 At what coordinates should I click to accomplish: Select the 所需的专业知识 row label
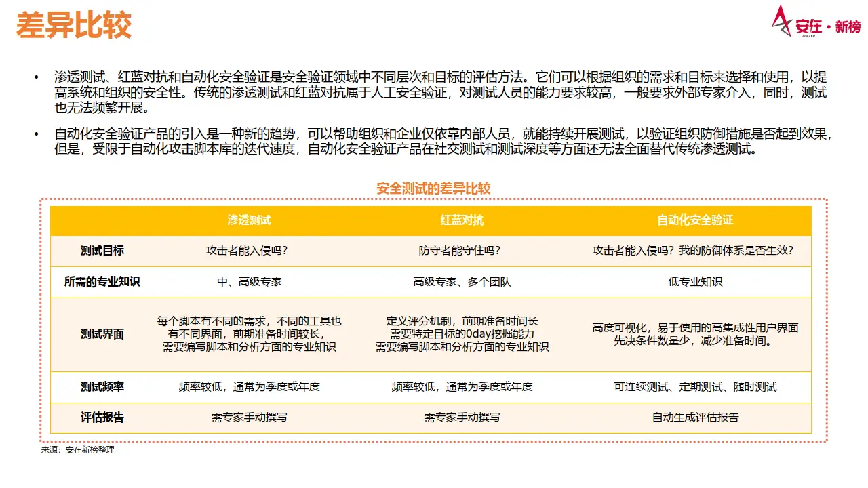click(x=102, y=281)
